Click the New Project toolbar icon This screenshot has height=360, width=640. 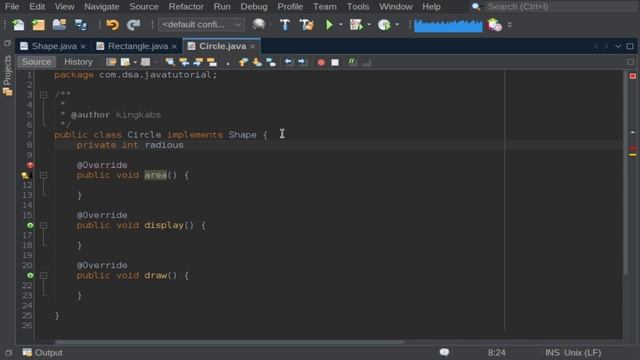(x=38, y=25)
